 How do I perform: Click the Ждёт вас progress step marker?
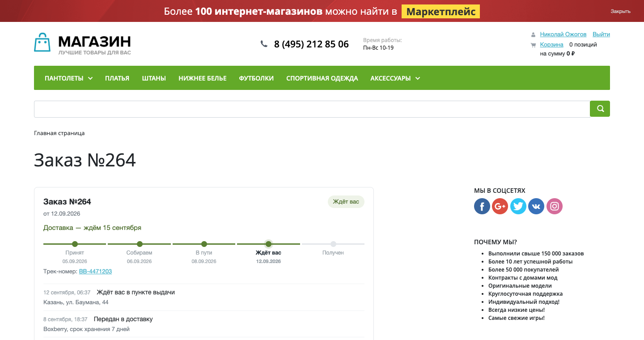click(x=268, y=244)
